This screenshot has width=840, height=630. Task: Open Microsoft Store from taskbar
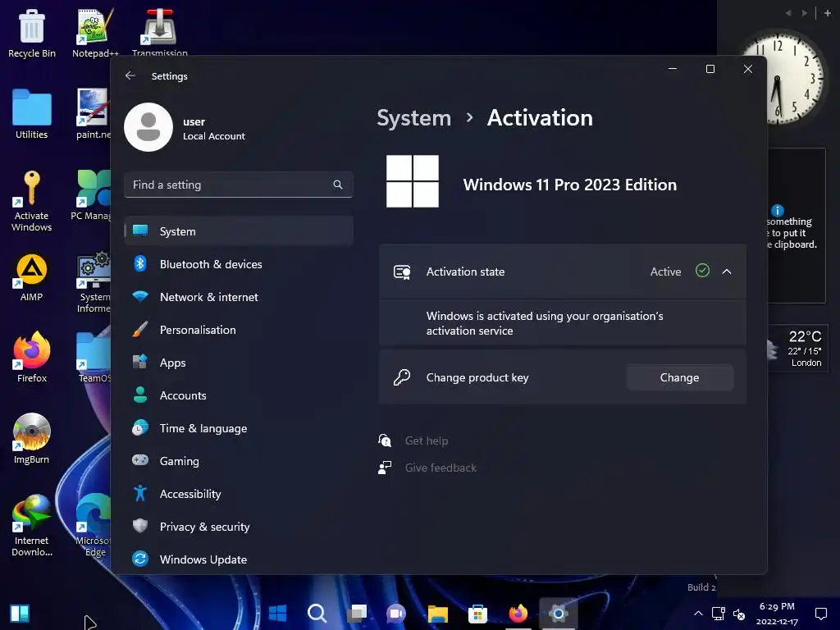click(x=477, y=614)
